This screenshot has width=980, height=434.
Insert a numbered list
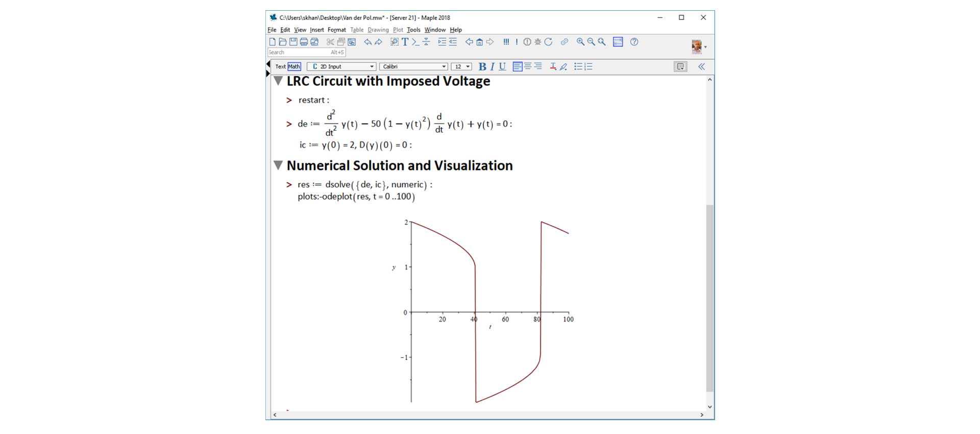[589, 66]
